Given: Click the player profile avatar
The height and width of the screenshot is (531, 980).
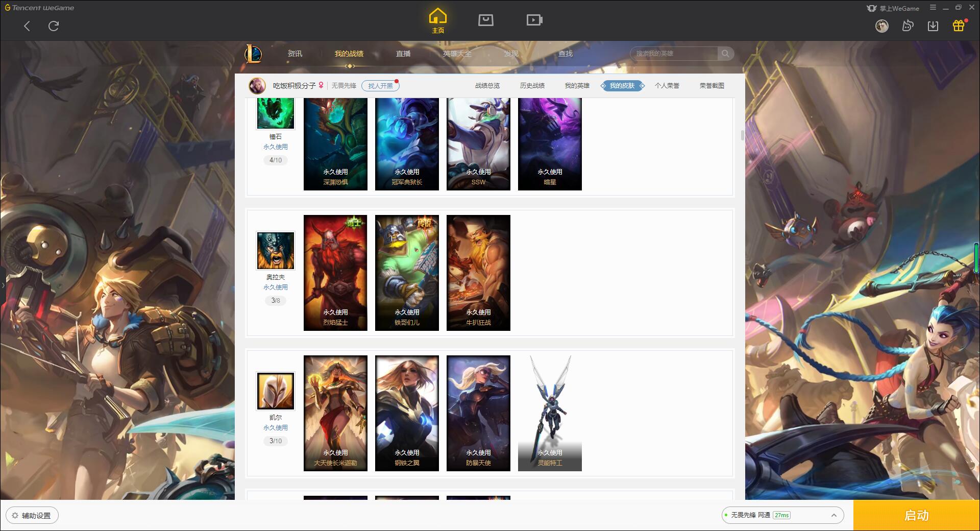Looking at the screenshot, I should coord(257,86).
